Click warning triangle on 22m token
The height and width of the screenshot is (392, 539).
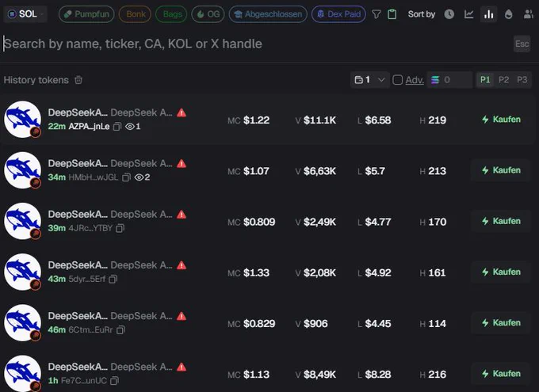[x=182, y=112]
